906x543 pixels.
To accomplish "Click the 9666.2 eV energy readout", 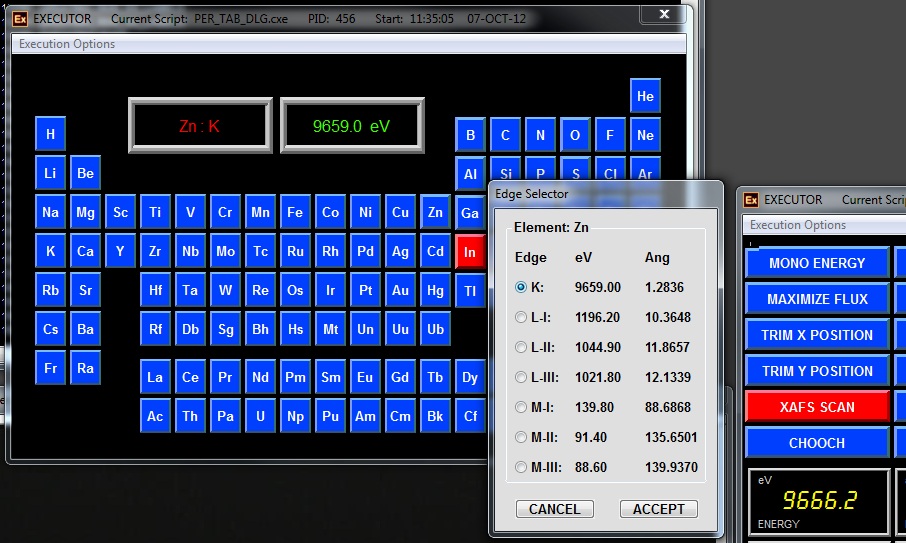I will tap(818, 500).
